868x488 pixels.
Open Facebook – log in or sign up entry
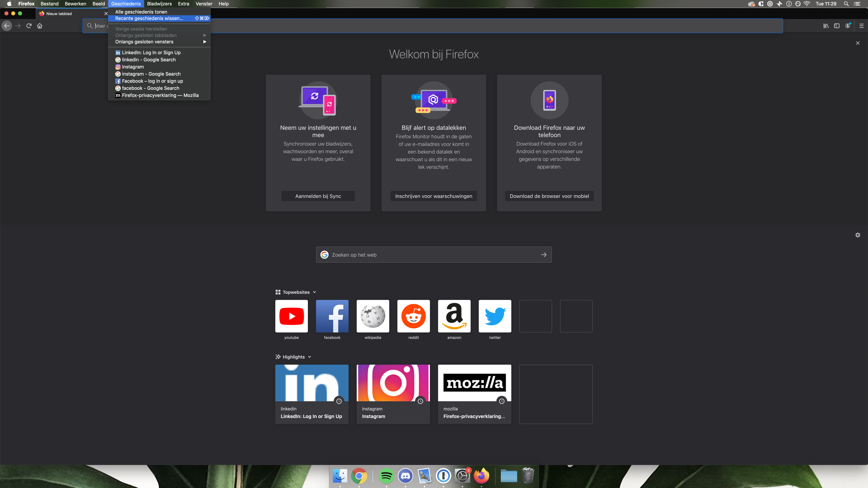[x=159, y=81]
